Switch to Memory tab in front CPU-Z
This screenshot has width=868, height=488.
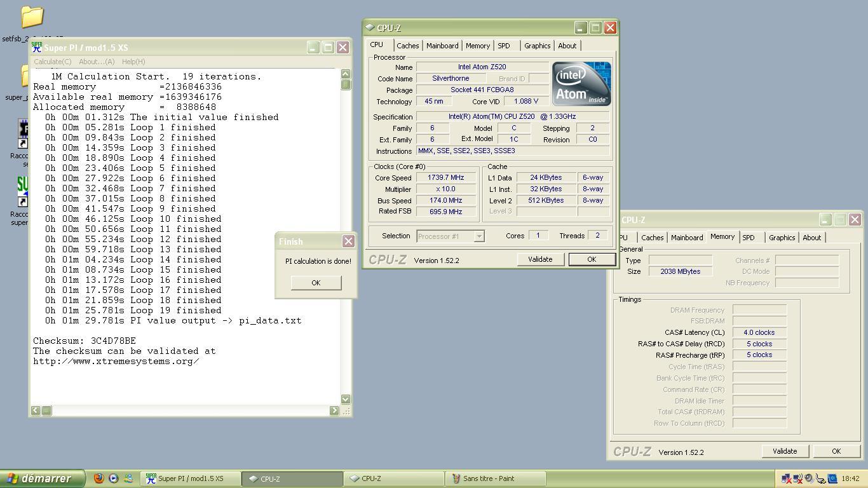[x=478, y=46]
